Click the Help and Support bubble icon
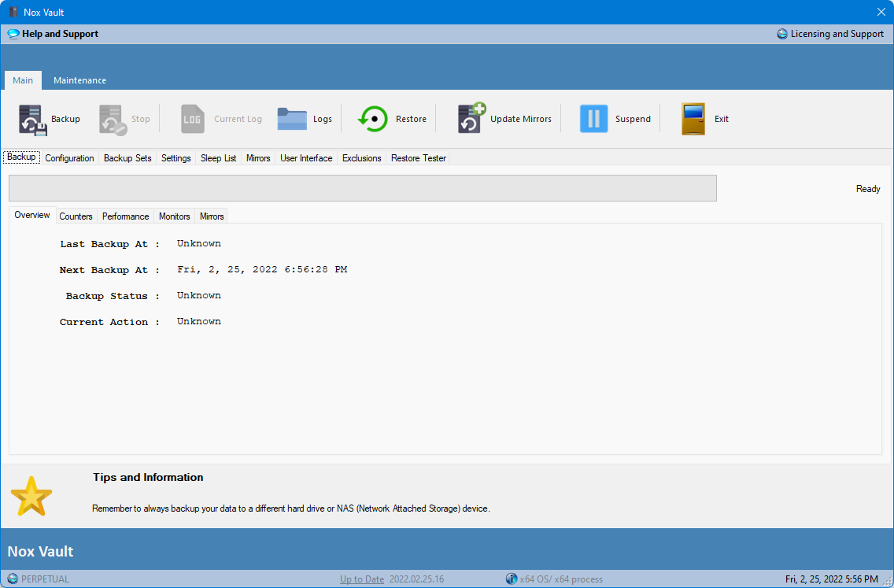The image size is (894, 588). tap(13, 34)
